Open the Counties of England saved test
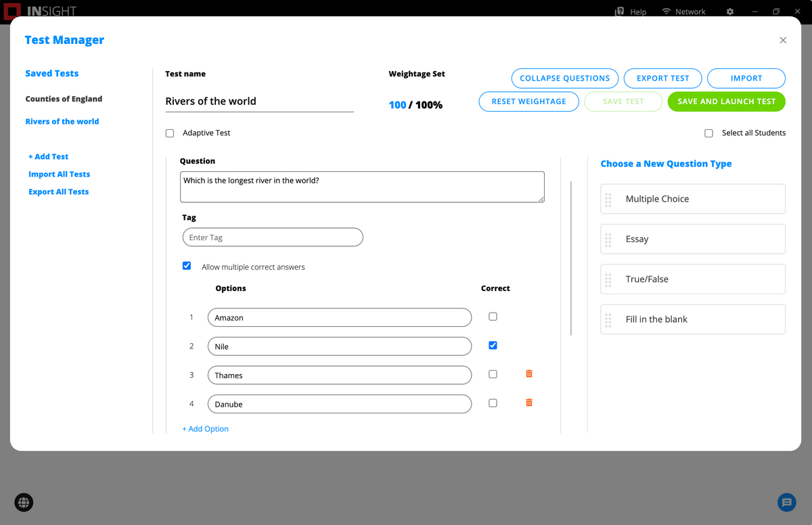The width and height of the screenshot is (812, 525). [x=64, y=99]
